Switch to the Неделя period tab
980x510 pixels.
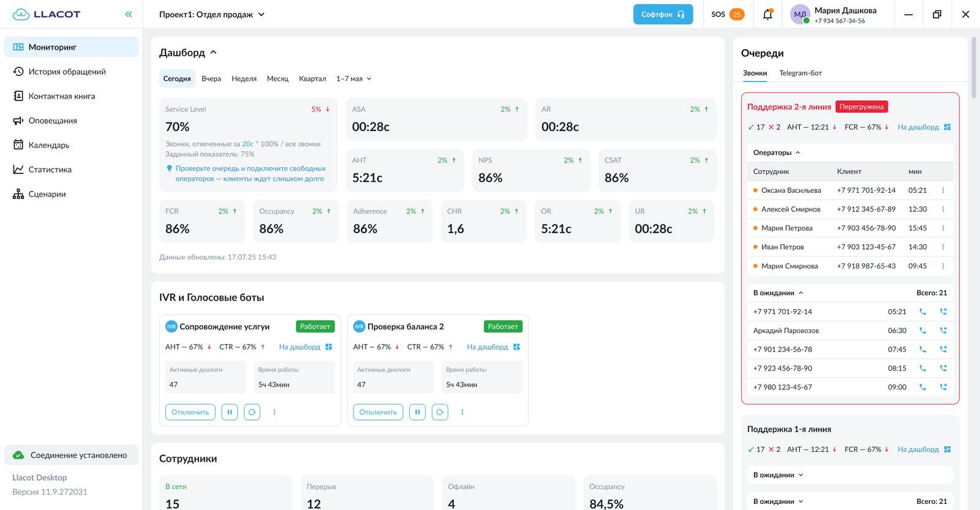click(x=244, y=78)
